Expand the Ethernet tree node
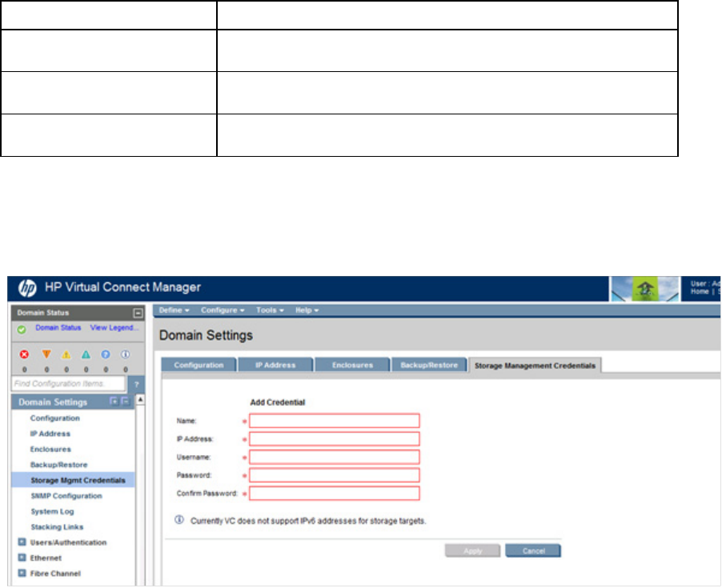Screen dimensions: 722x588 [x=22, y=558]
